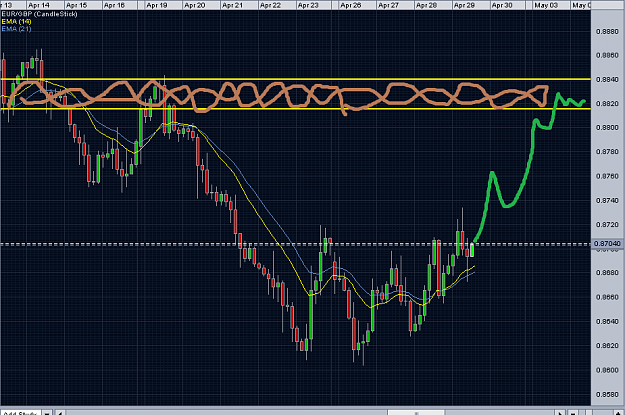This screenshot has width=625, height=415.
Task: Click the 0.8840 price axis label
Action: pyautogui.click(x=607, y=80)
